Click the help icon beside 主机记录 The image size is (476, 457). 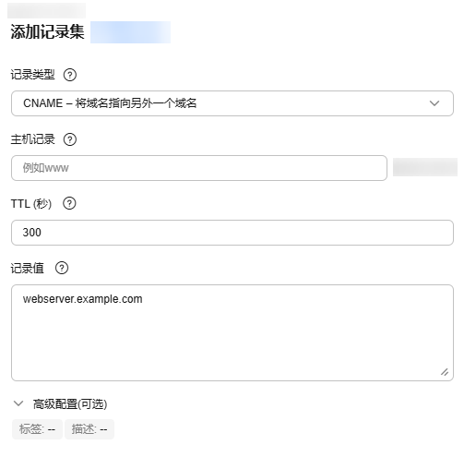pos(70,139)
